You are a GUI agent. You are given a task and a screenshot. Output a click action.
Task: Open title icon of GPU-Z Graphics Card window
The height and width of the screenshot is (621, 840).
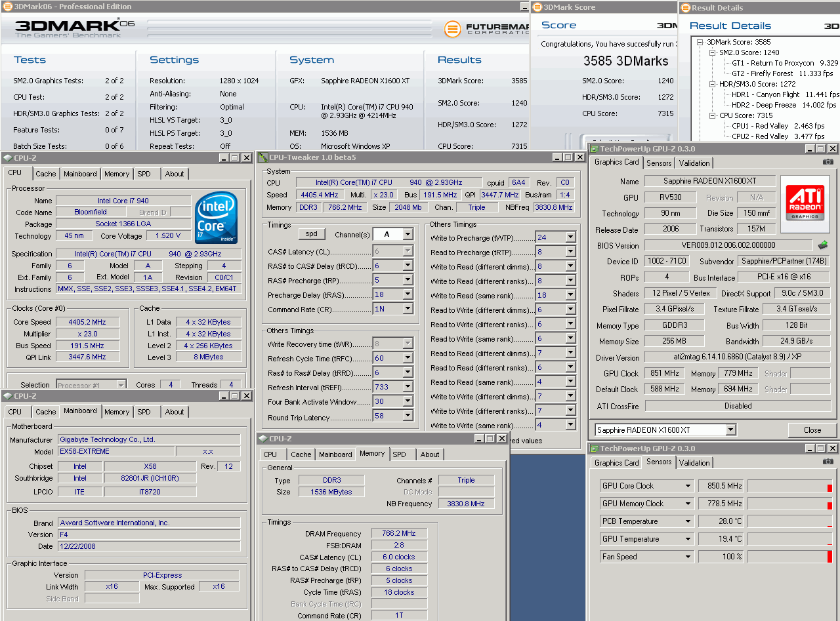[594, 149]
